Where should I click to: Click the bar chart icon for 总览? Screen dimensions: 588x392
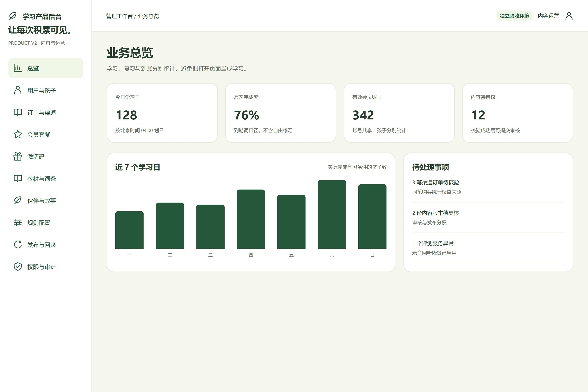[x=18, y=68]
